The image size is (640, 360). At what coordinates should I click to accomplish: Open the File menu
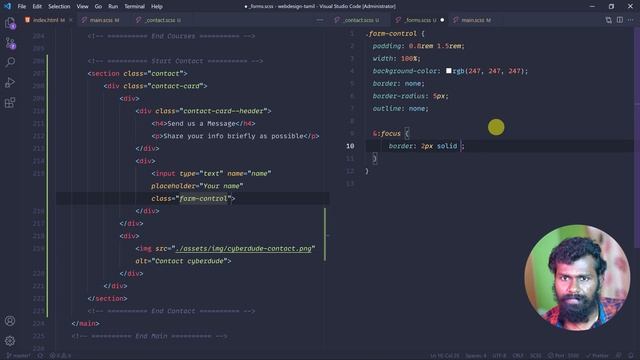22,7
